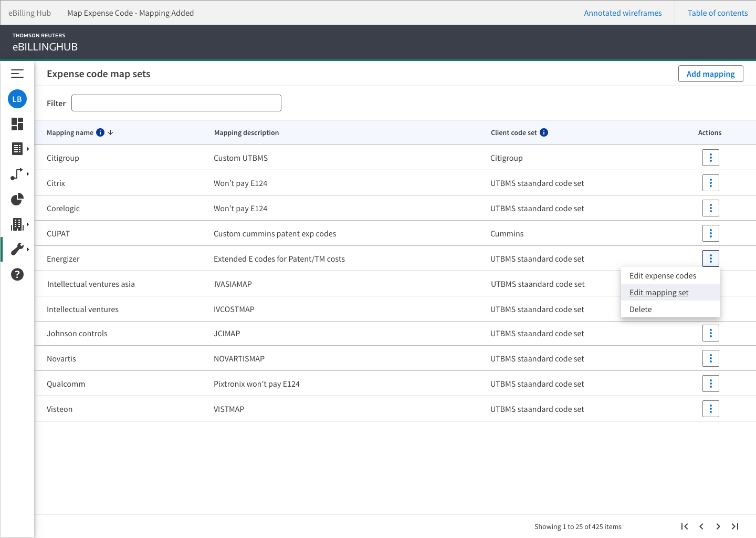
Task: Select the Corelogic mapping name
Action: click(x=63, y=208)
